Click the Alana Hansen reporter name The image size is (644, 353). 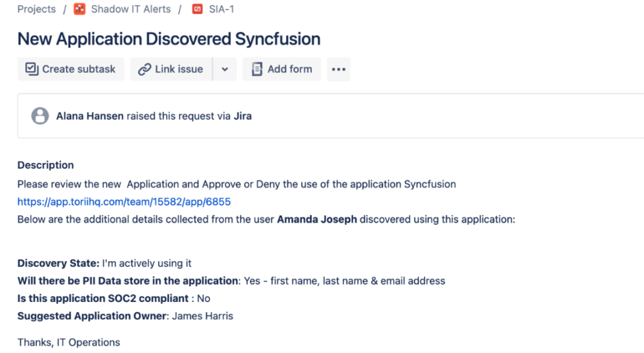click(90, 116)
